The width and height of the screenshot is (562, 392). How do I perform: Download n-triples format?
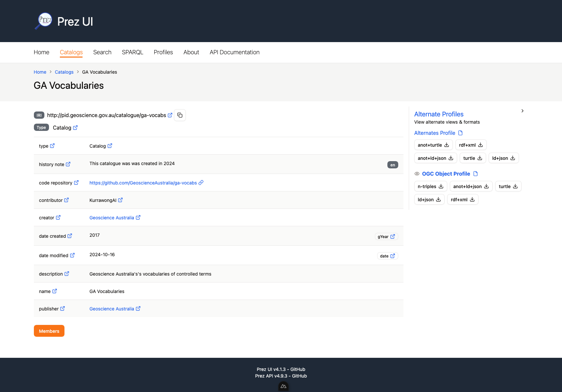tap(430, 186)
